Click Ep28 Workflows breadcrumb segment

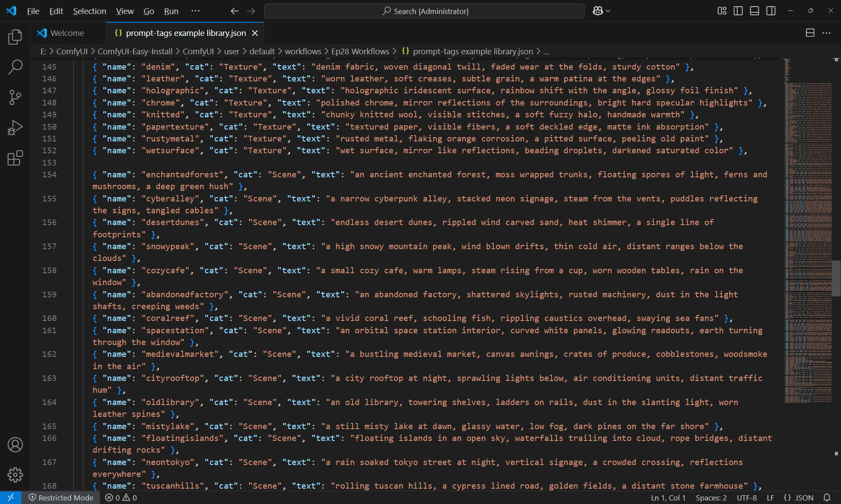coord(360,51)
